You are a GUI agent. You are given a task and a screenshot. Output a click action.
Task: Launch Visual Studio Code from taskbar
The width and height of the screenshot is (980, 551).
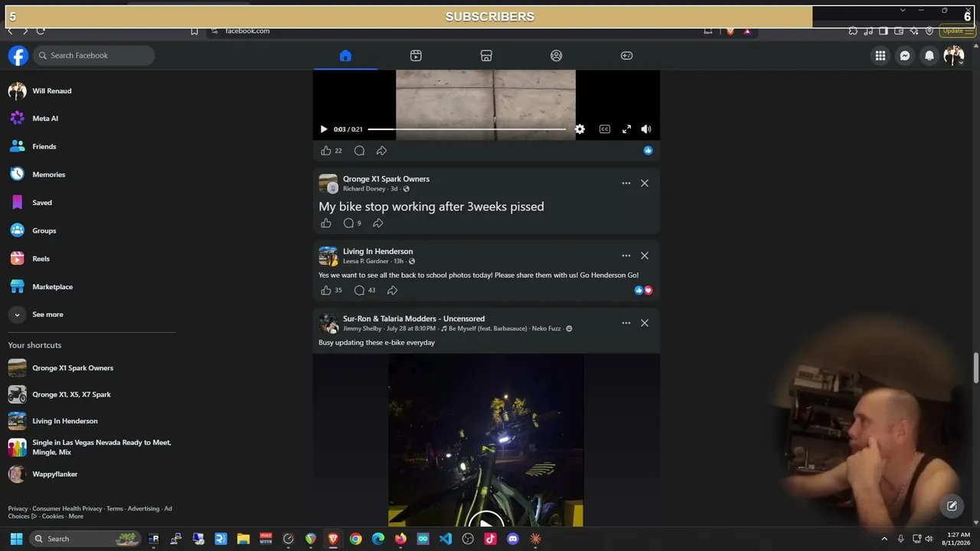pyautogui.click(x=445, y=539)
